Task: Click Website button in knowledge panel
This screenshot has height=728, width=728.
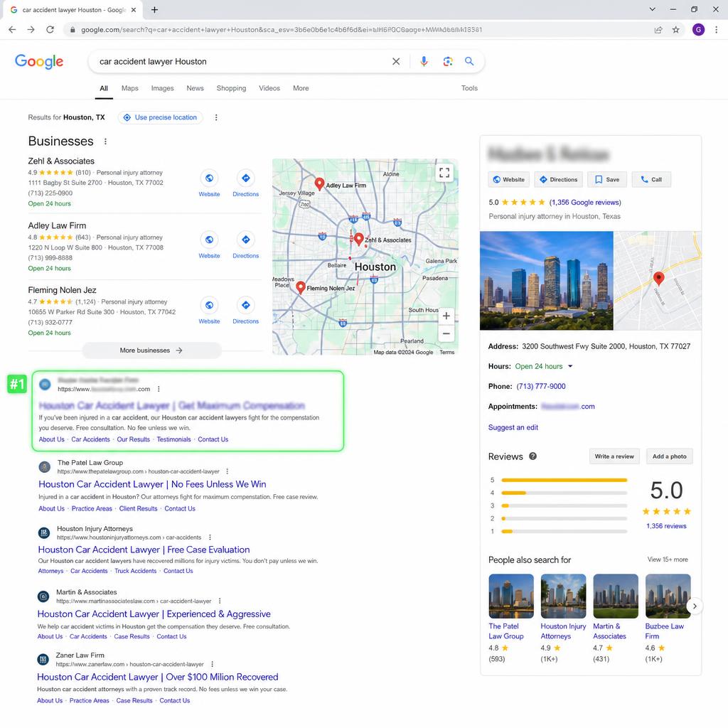Action: pos(509,180)
